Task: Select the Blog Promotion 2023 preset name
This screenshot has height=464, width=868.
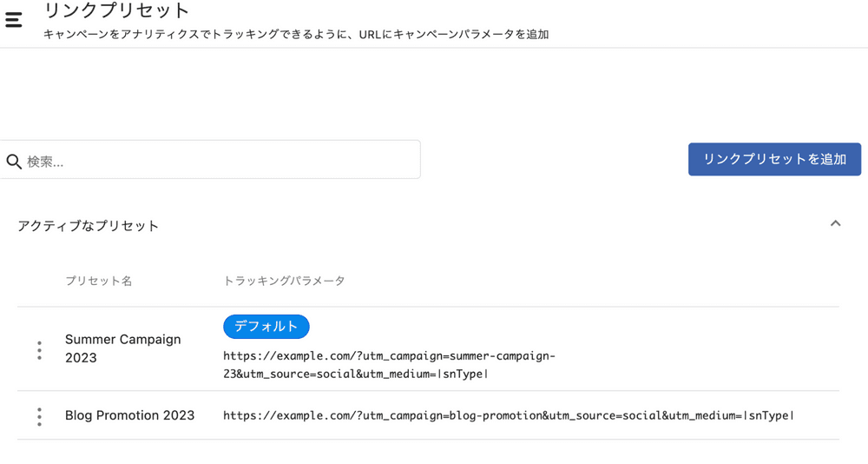Action: (129, 415)
